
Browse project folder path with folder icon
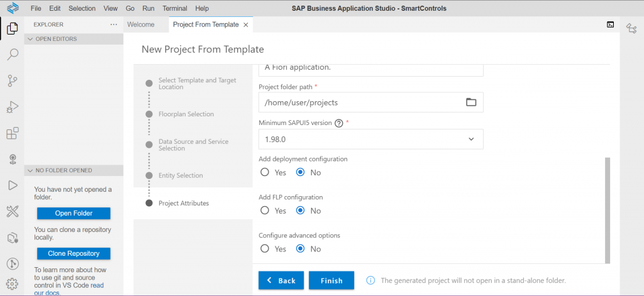pos(471,102)
